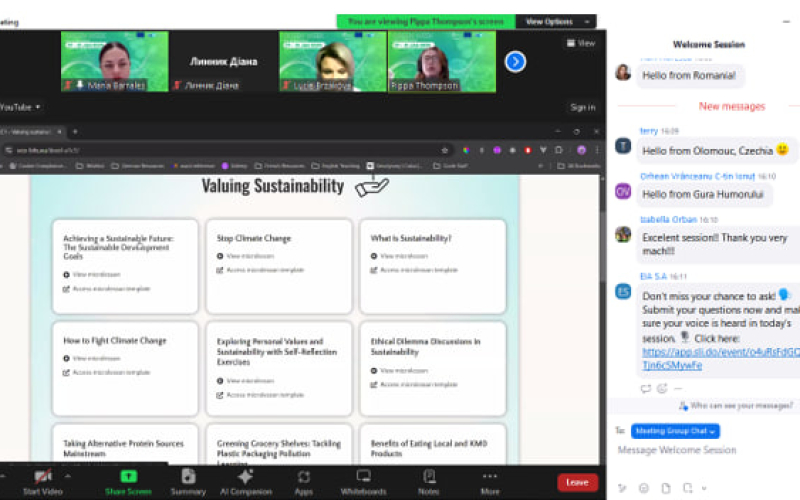Expand chat composer more options caret
The width and height of the screenshot is (800, 500).
[704, 488]
